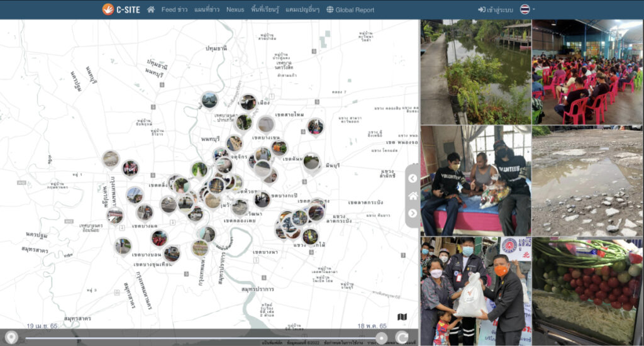644x346 pixels.
Task: Open the Nexus menu item
Action: pos(235,9)
